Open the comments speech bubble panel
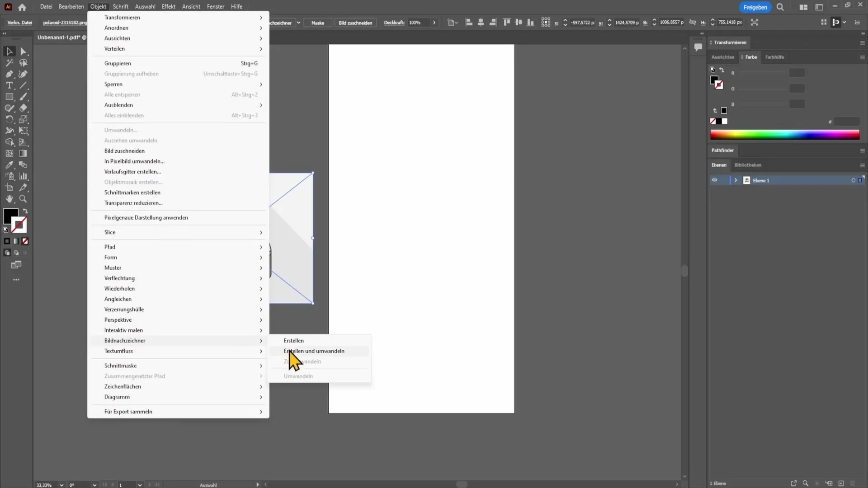Screen dimensions: 868x488 [698, 47]
